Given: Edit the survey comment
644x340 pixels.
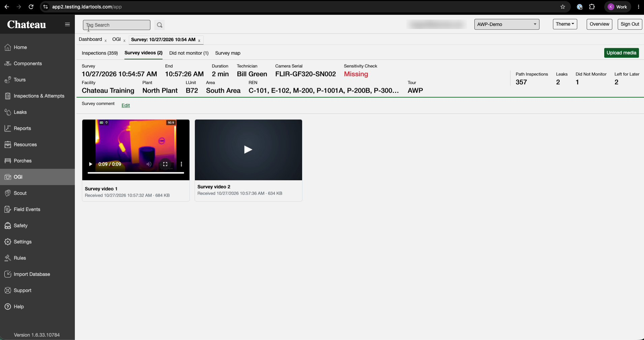Looking at the screenshot, I should 126,105.
